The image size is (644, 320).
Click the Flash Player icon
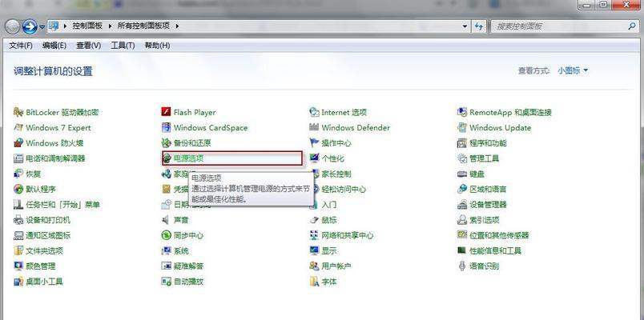point(167,112)
